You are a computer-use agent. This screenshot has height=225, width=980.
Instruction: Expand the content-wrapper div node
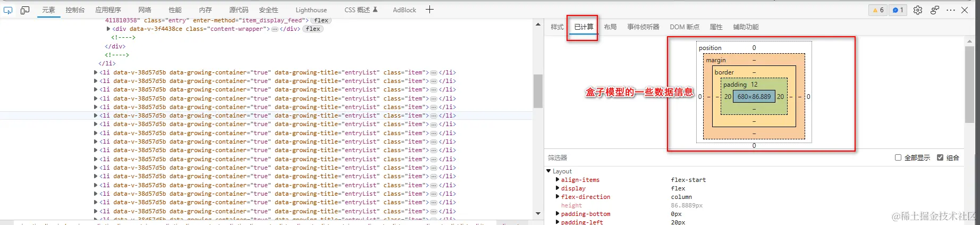(x=108, y=29)
